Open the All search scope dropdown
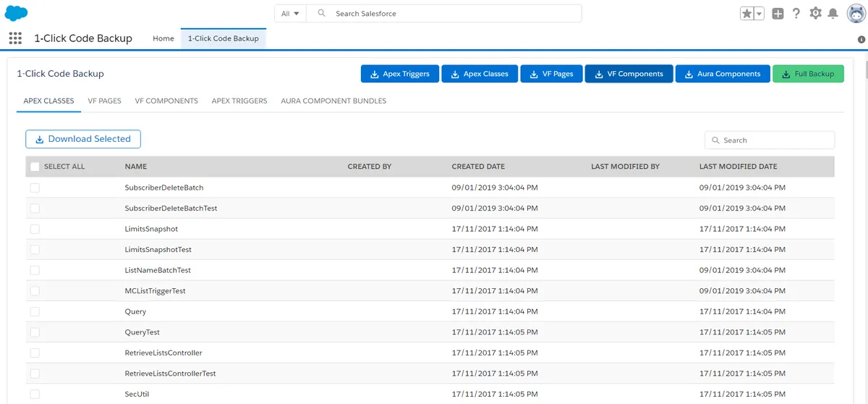868x404 pixels. pyautogui.click(x=290, y=14)
